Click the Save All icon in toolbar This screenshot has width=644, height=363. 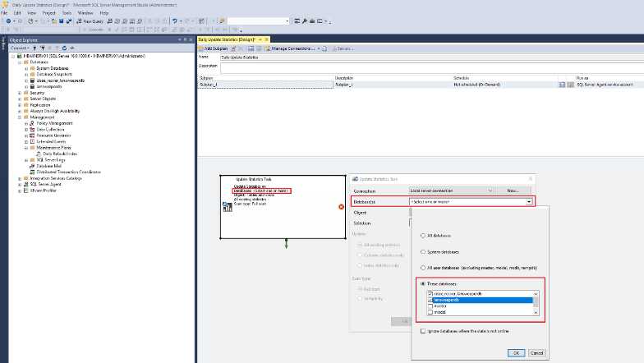coord(69,21)
